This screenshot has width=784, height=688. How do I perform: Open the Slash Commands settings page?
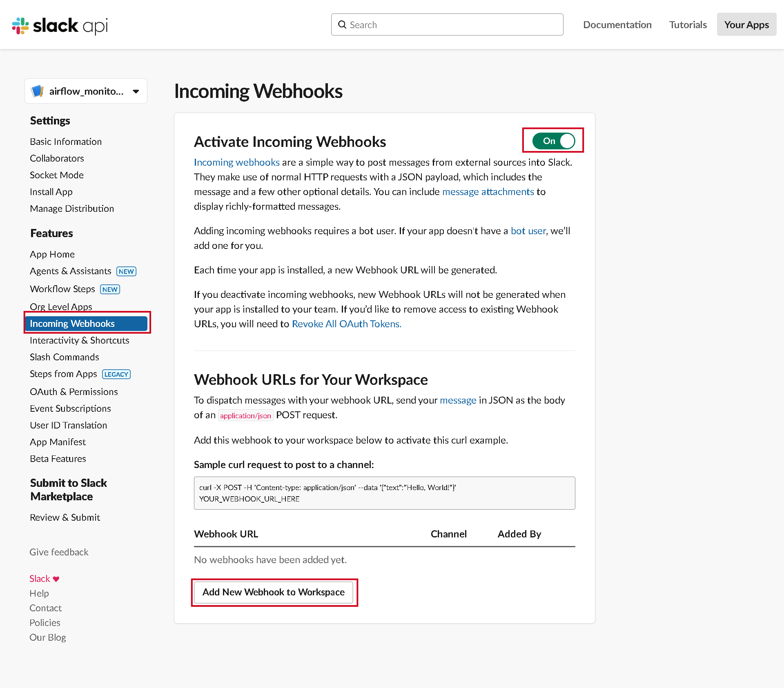tap(65, 357)
